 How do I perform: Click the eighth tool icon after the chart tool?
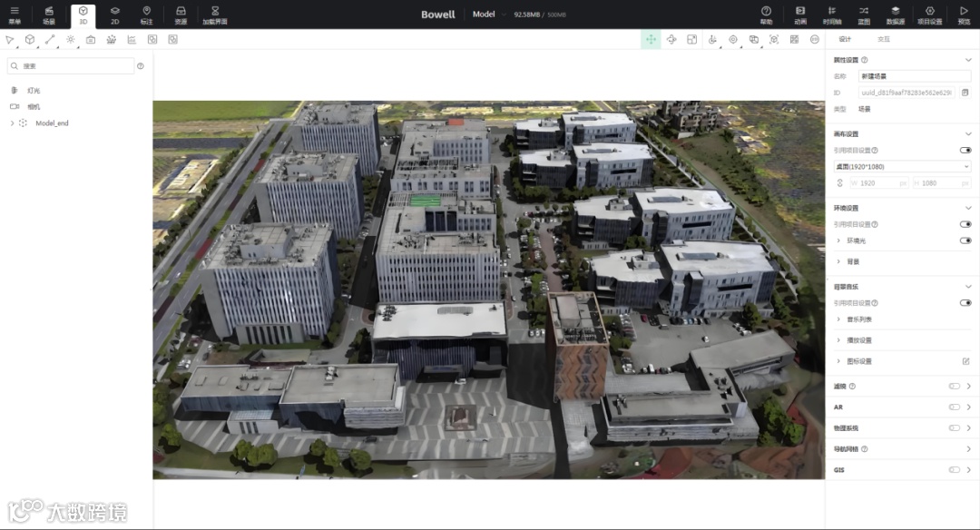152,39
